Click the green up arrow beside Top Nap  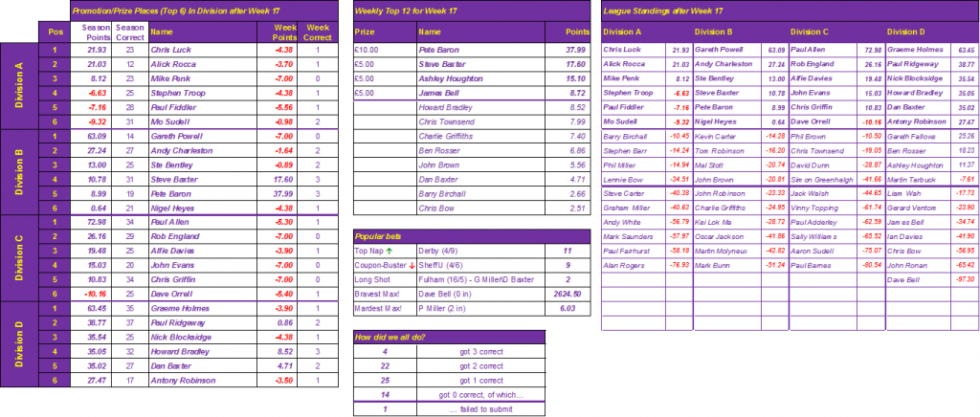click(x=389, y=252)
